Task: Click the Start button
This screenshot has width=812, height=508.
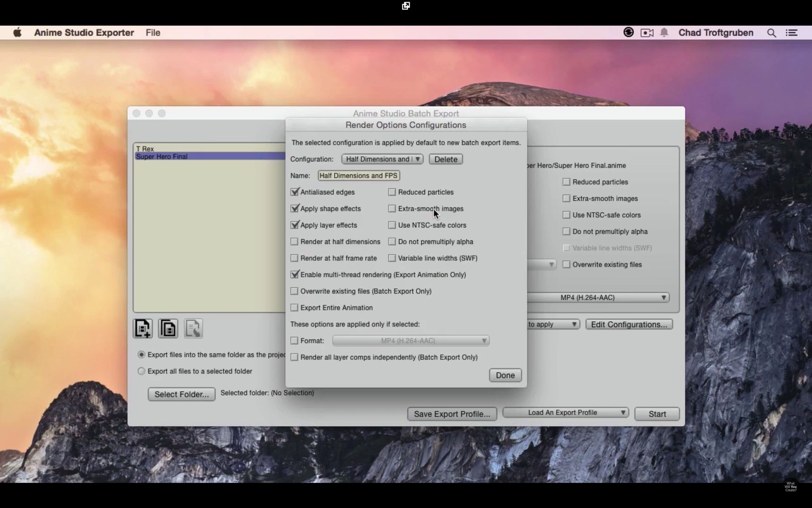Action: (657, 414)
